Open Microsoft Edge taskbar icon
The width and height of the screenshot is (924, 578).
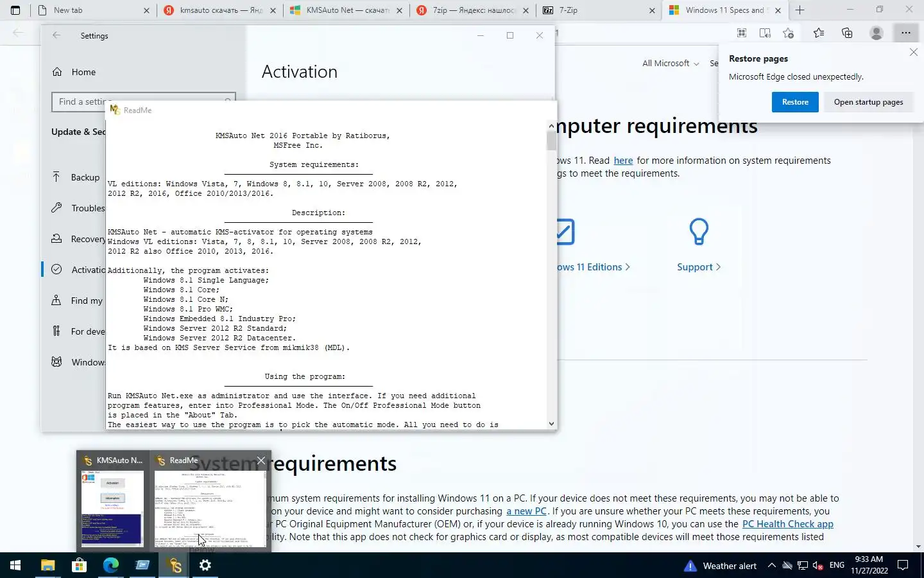(110, 565)
